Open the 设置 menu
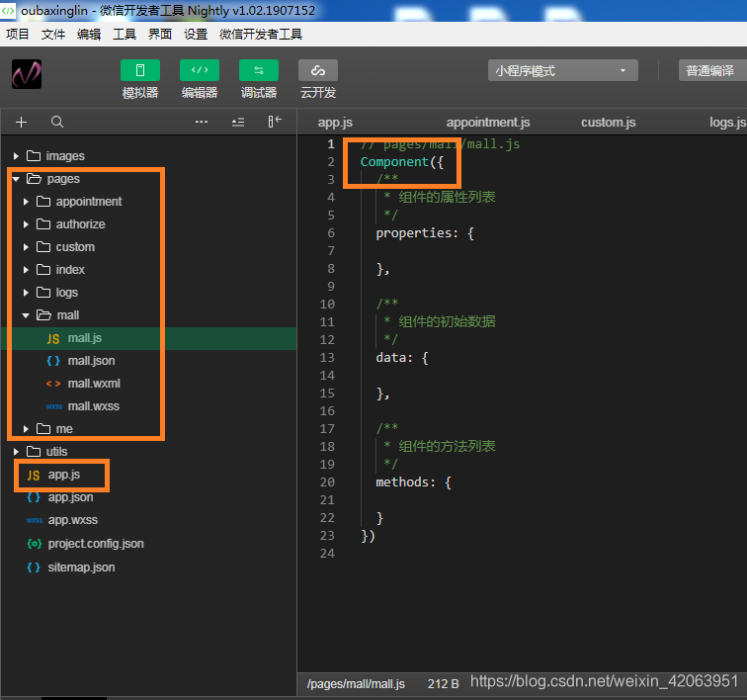This screenshot has width=747, height=700. (196, 35)
